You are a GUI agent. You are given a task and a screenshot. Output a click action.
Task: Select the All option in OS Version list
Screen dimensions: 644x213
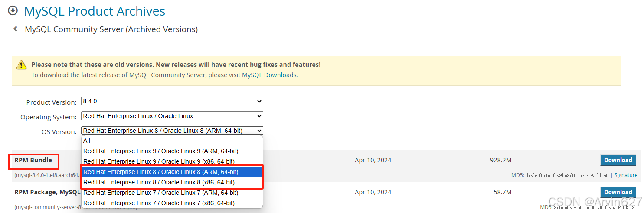(x=172, y=141)
